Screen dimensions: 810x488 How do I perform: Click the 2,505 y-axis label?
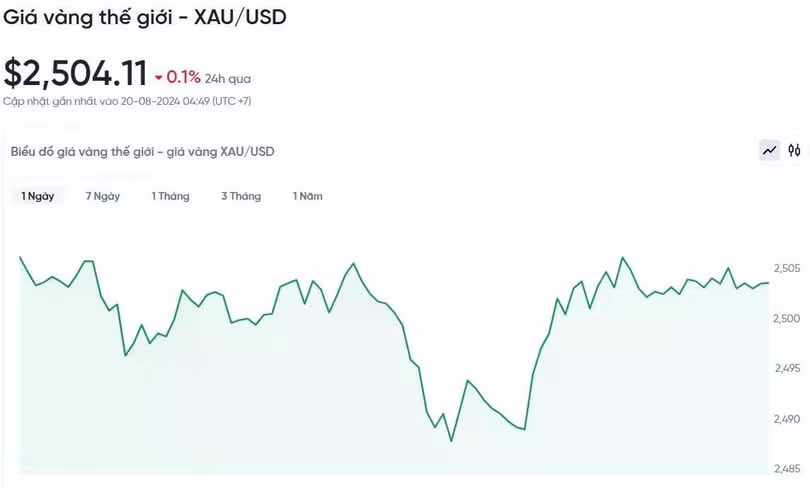point(787,268)
